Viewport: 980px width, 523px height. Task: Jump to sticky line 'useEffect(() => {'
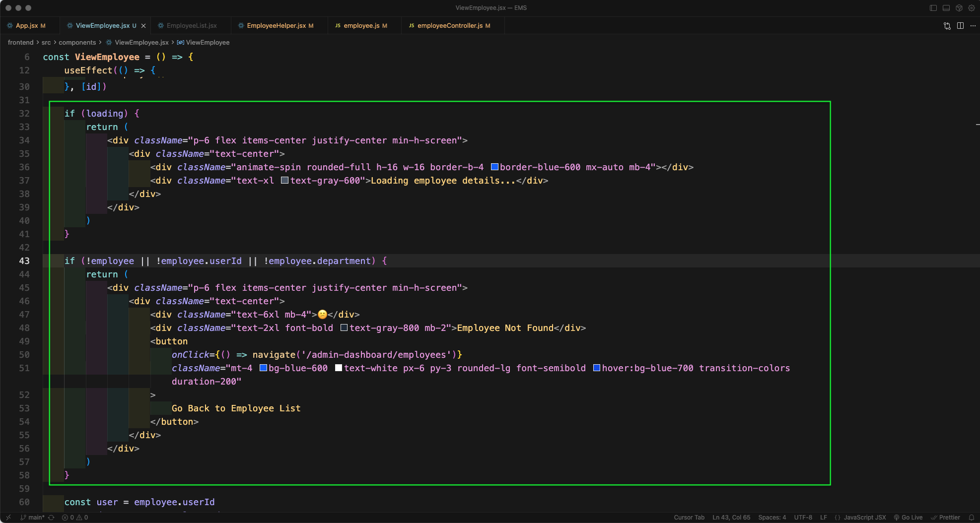tap(110, 70)
